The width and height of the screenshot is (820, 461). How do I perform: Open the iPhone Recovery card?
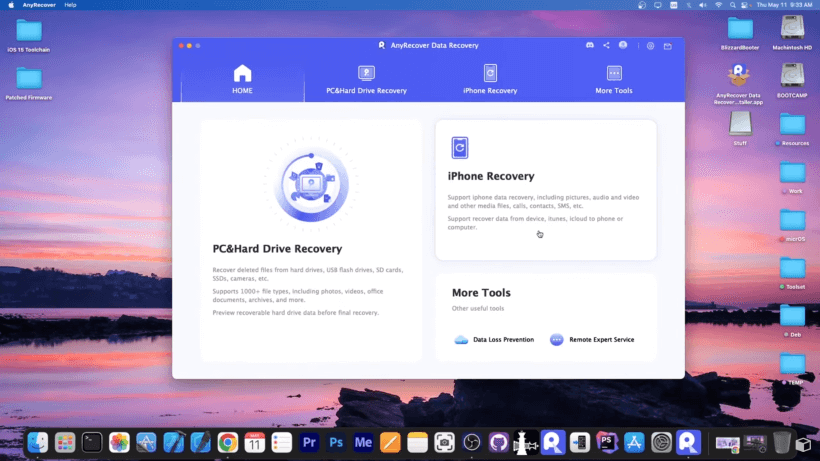click(x=546, y=190)
